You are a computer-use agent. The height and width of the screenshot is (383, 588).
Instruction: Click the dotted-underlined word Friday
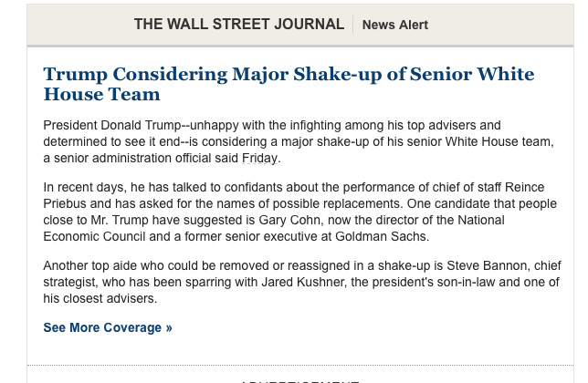point(259,158)
